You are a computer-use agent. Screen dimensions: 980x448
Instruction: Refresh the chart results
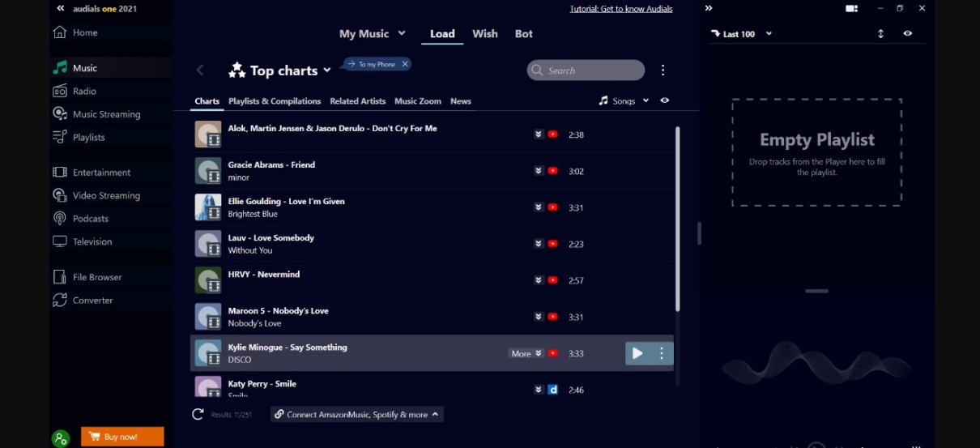coord(198,414)
